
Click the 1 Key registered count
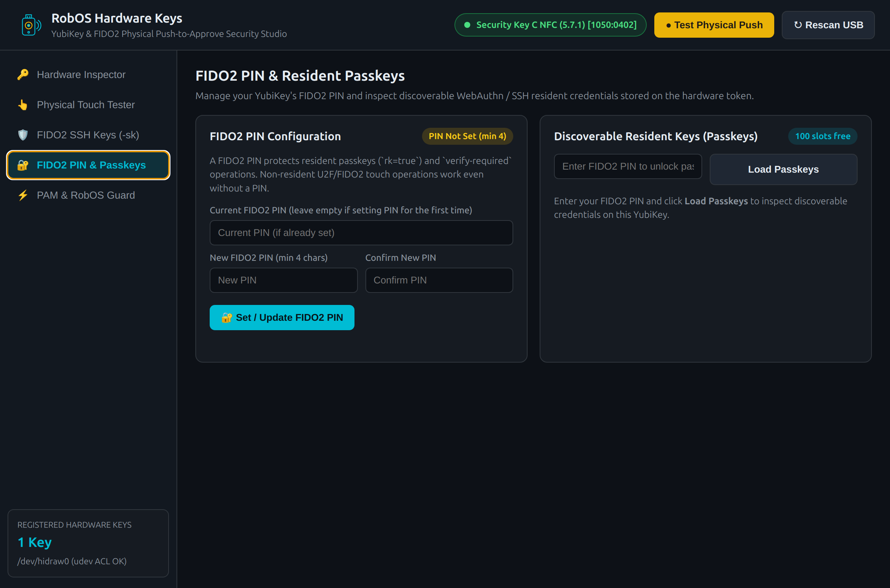click(x=34, y=542)
